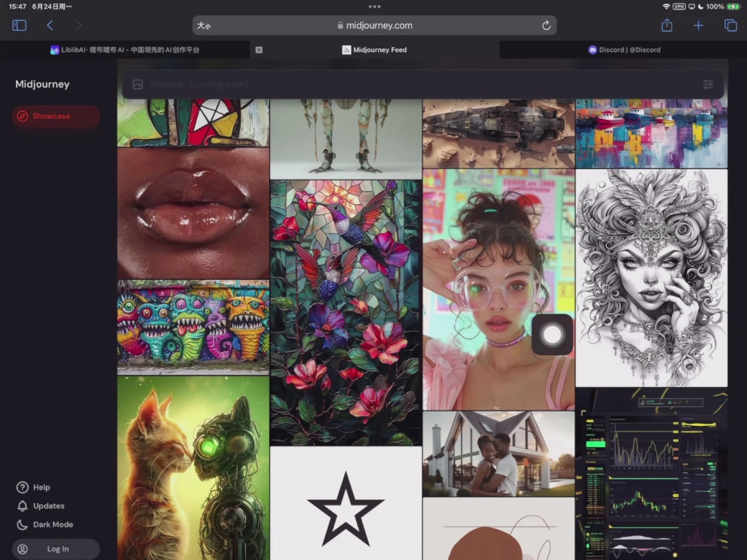Open prompt settings sliders icon

click(708, 85)
